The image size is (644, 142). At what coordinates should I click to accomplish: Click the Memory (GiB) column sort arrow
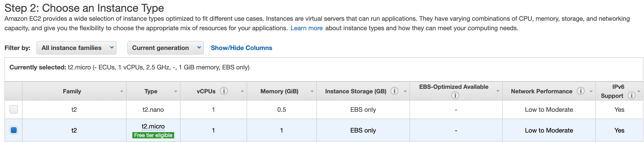pyautogui.click(x=312, y=92)
